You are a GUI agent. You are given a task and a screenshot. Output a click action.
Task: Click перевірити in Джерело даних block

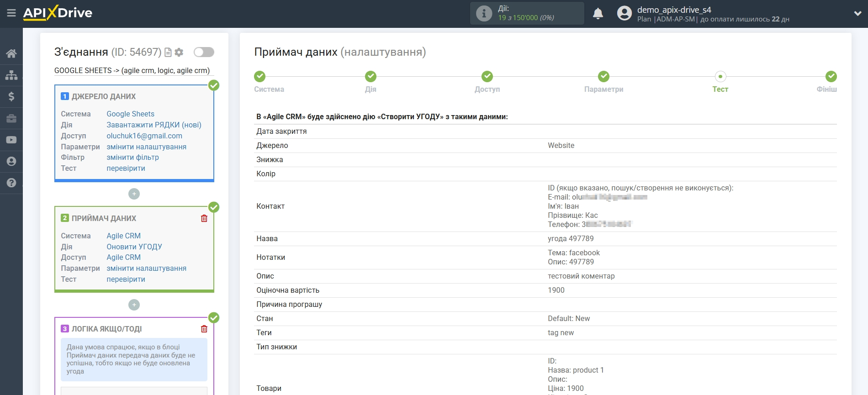(x=126, y=168)
